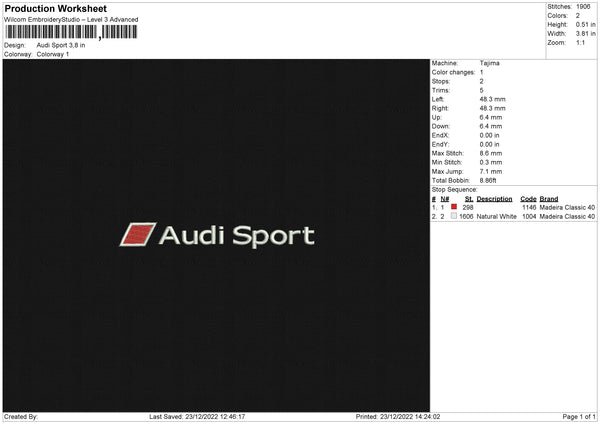
Task: Click thread code 1004
Action: click(529, 217)
